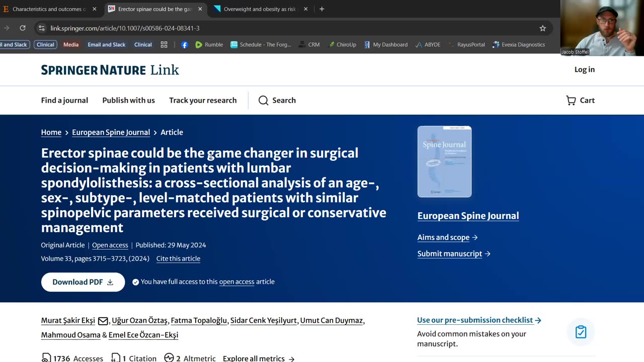644x362 pixels.
Task: Open author Umut Can Duymaz
Action: tap(332, 320)
